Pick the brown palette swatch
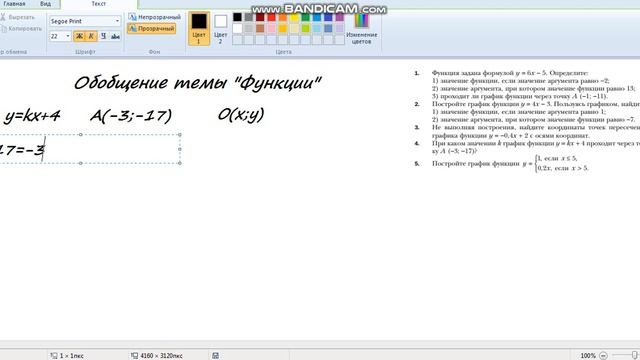Screen dimensions: 640x360 260,29
